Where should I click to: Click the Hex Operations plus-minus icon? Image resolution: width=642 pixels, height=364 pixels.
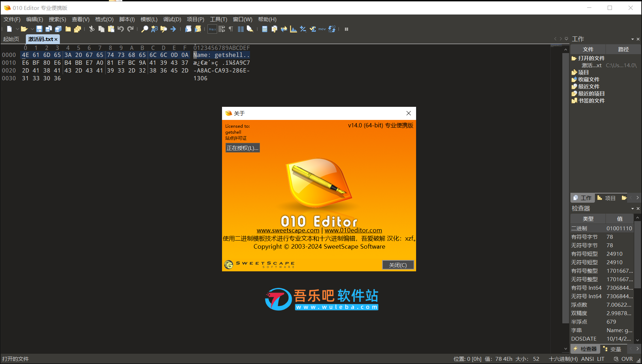pyautogui.click(x=303, y=29)
